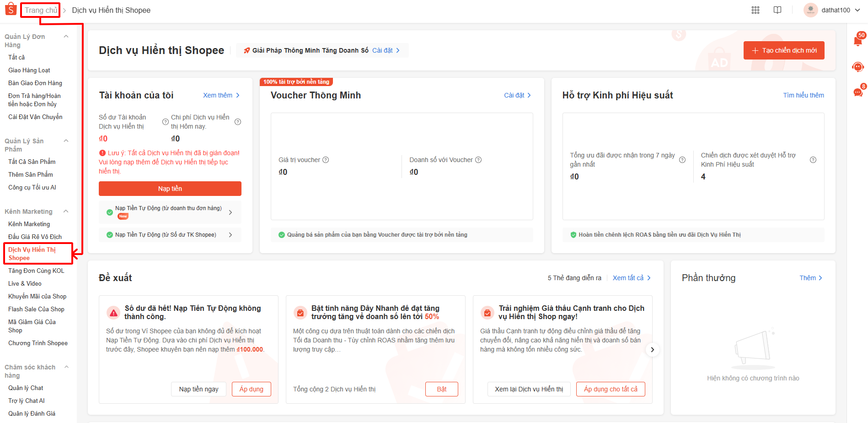Open the notification bell with 50 badge

pyautogui.click(x=858, y=41)
